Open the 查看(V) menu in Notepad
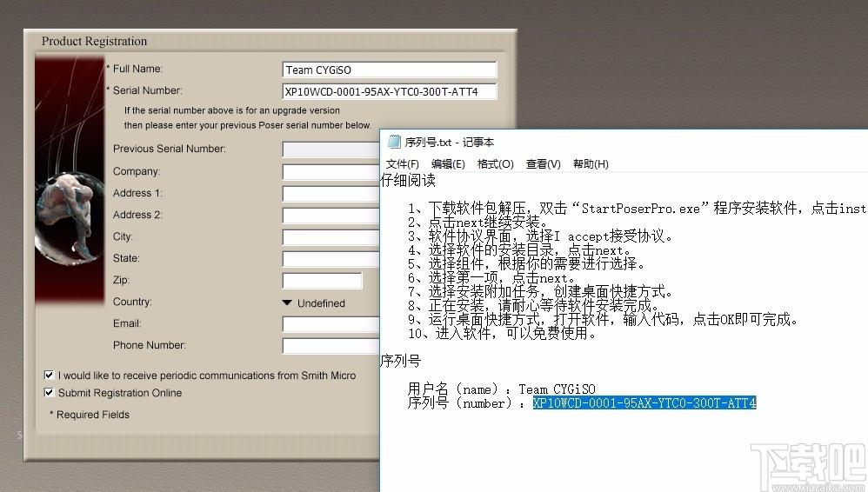 pos(543,163)
